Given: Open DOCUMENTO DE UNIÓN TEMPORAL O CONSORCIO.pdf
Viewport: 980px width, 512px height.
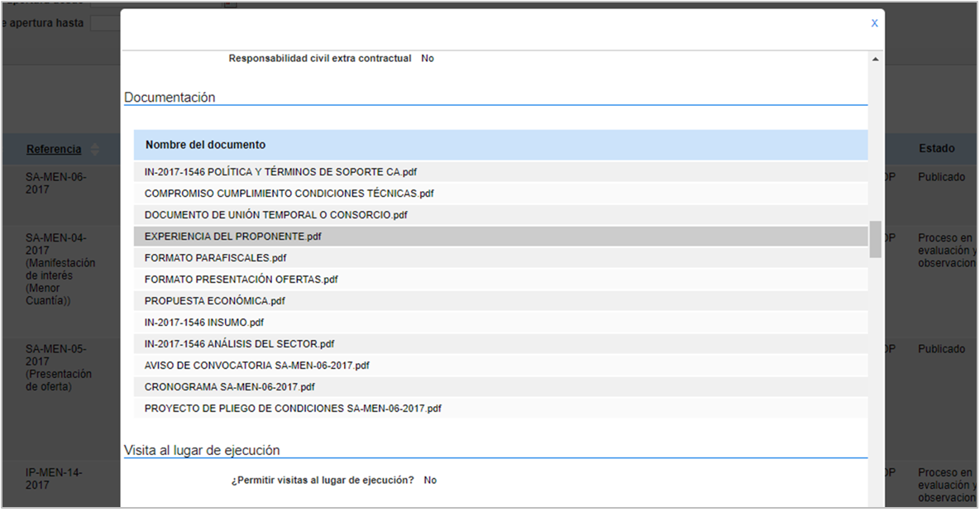Looking at the screenshot, I should (275, 214).
